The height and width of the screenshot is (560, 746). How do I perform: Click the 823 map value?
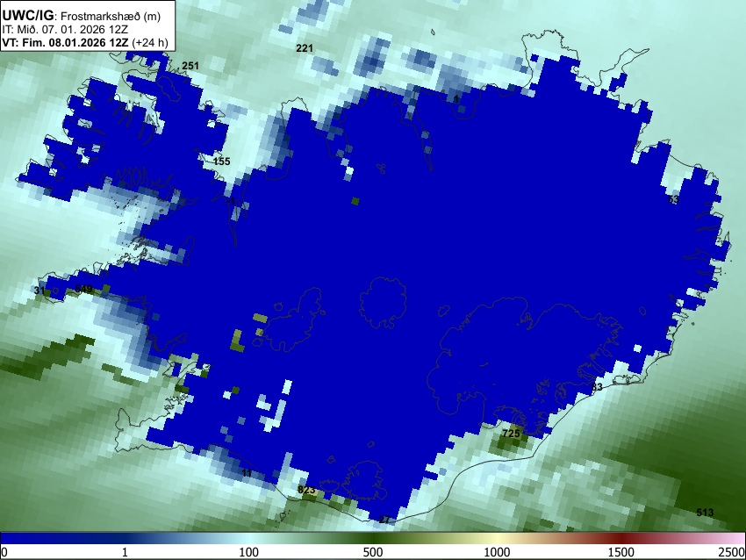click(306, 490)
